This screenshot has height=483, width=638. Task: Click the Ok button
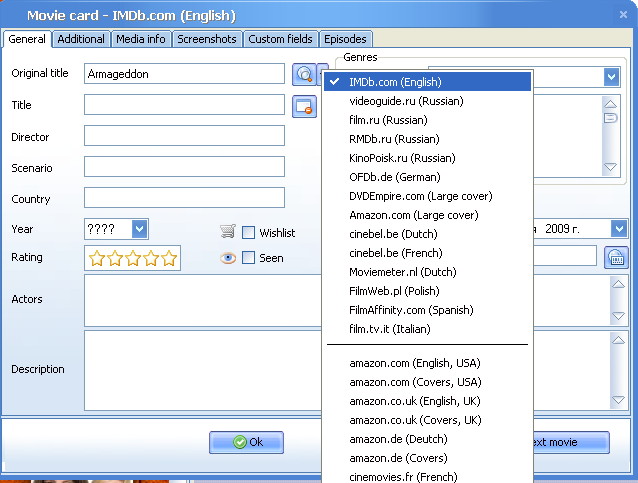[247, 442]
